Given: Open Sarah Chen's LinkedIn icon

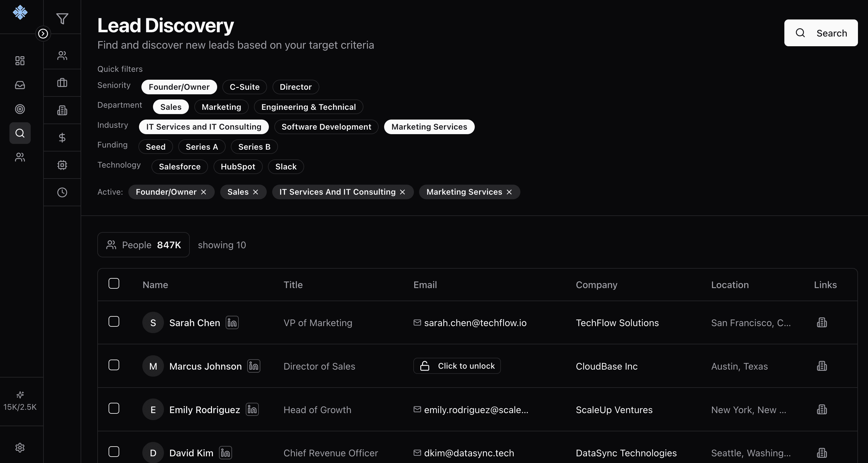Looking at the screenshot, I should pyautogui.click(x=232, y=322).
